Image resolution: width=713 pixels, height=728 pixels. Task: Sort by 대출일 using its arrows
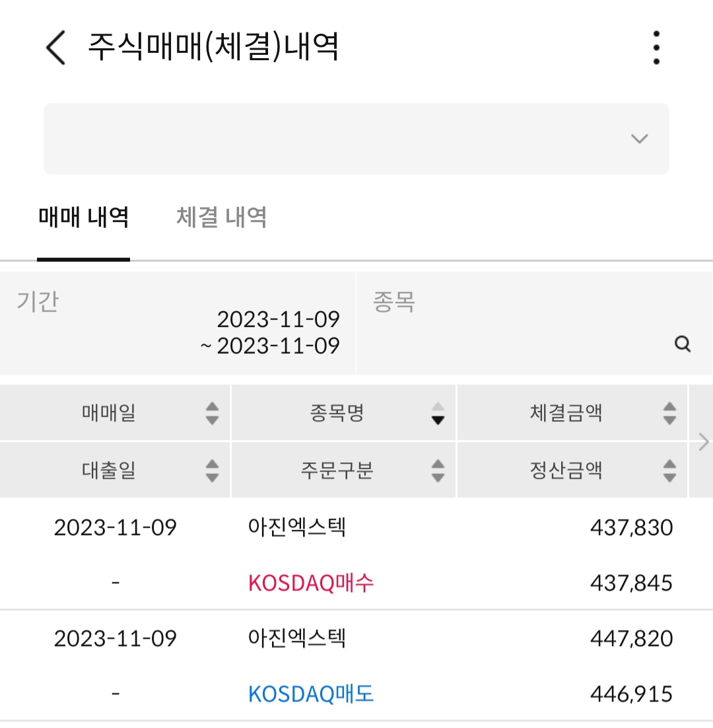click(212, 471)
